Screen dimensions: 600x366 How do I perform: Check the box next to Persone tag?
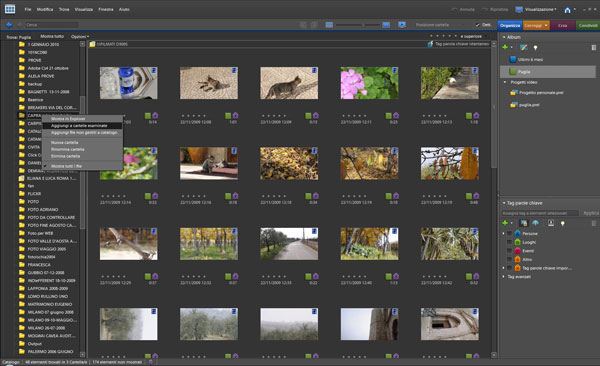click(509, 234)
